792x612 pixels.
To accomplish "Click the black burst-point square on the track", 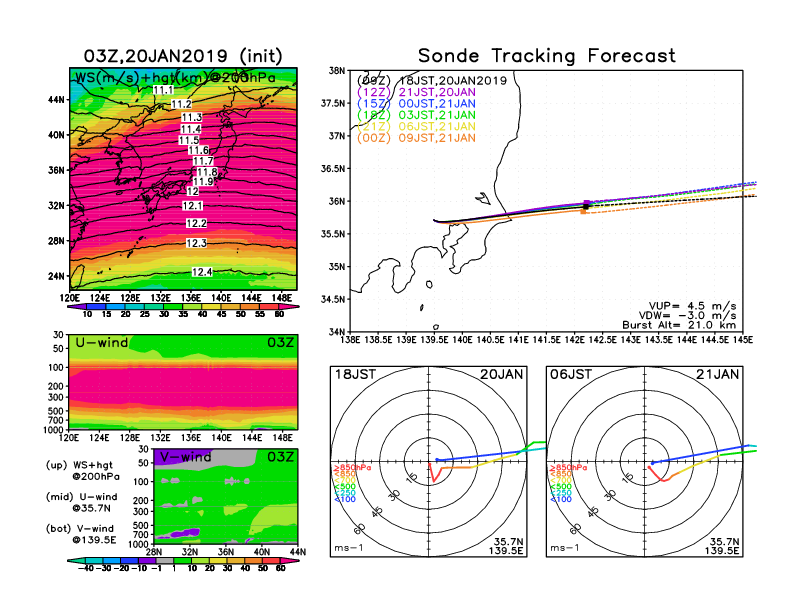I will pyautogui.click(x=586, y=206).
